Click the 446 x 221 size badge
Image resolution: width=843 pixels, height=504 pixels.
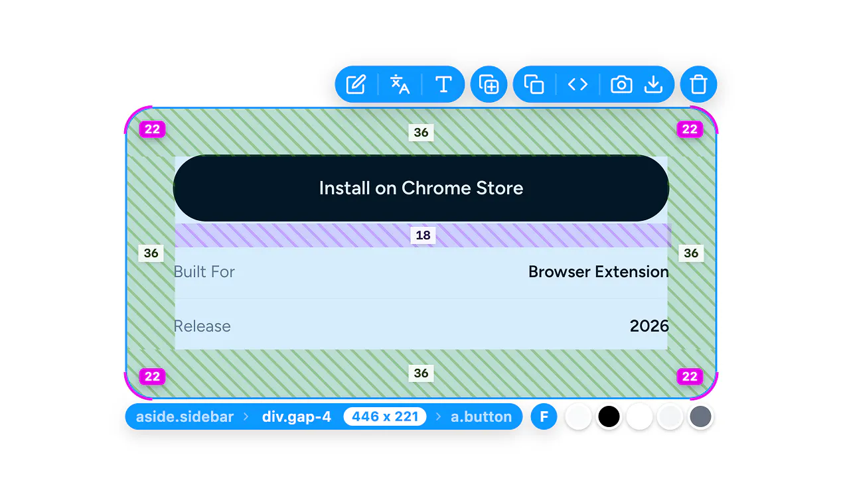(385, 417)
